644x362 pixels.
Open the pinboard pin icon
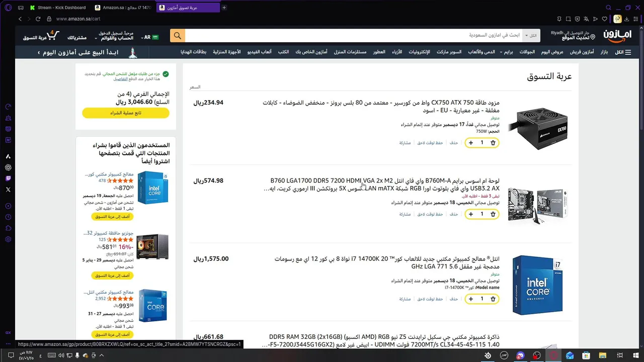point(558,19)
